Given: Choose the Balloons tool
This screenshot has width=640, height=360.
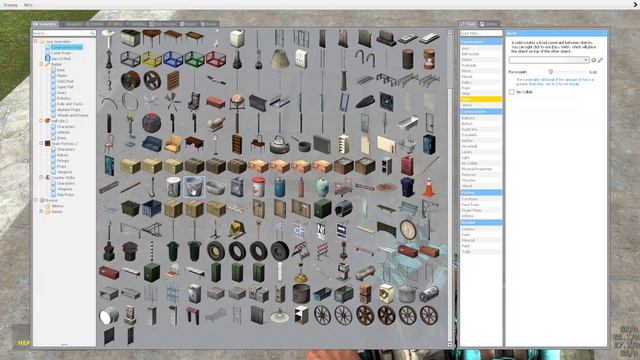Looking at the screenshot, I should (481, 118).
